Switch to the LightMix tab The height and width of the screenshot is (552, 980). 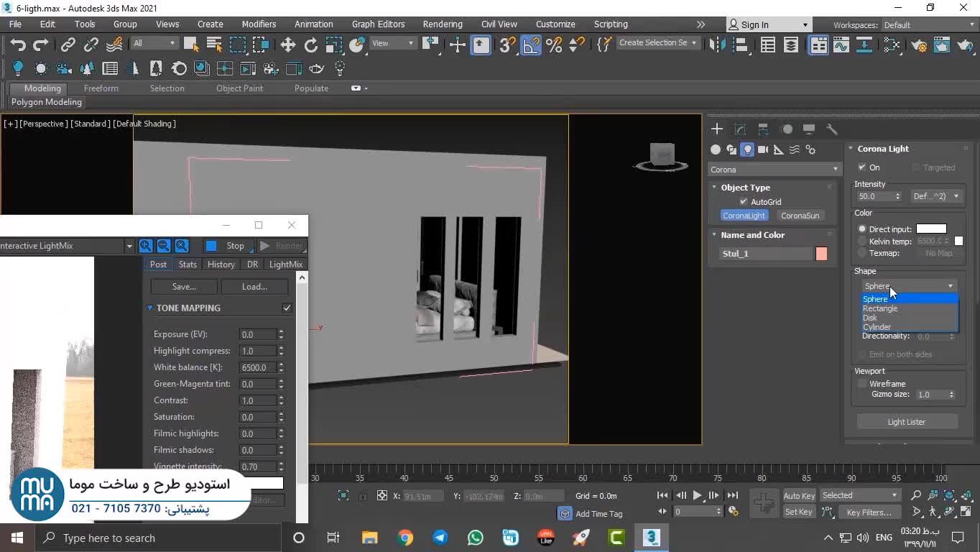click(x=285, y=264)
